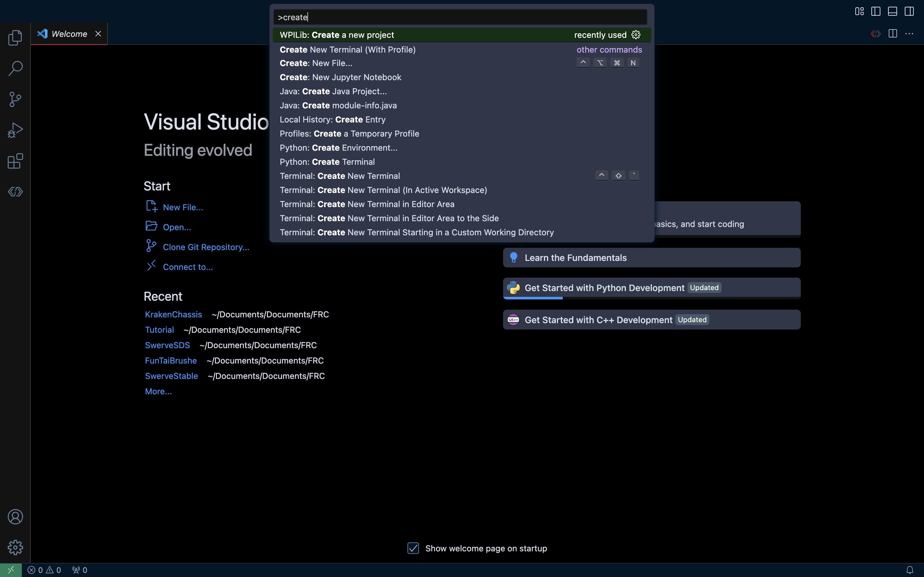
Task: Toggle the primary side bar layout button
Action: click(876, 11)
